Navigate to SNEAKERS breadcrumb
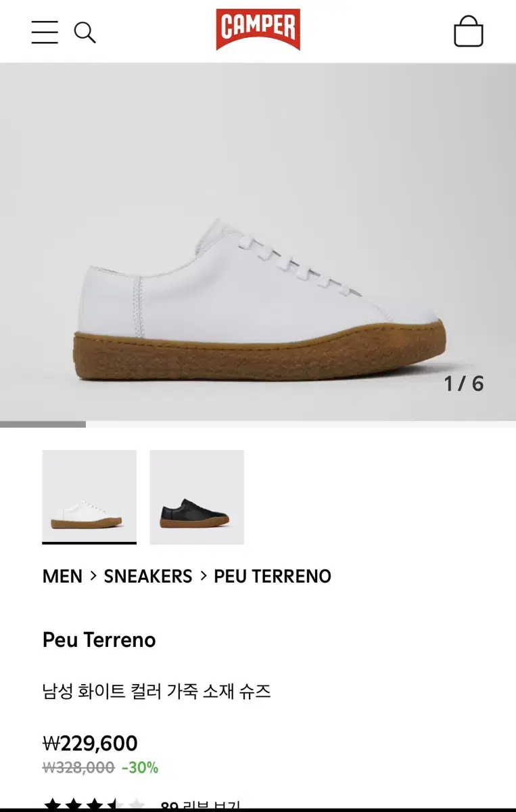This screenshot has height=812, width=516. pyautogui.click(x=148, y=576)
